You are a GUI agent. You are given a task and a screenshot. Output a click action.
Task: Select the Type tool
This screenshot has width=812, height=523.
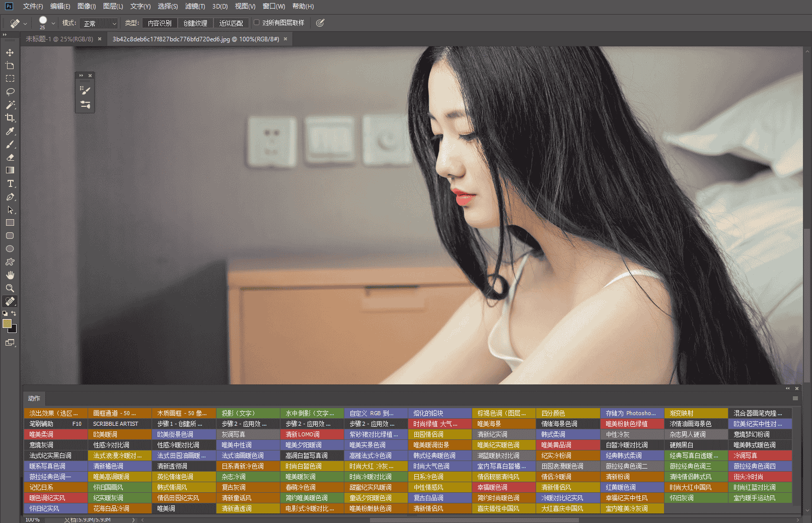tap(10, 183)
